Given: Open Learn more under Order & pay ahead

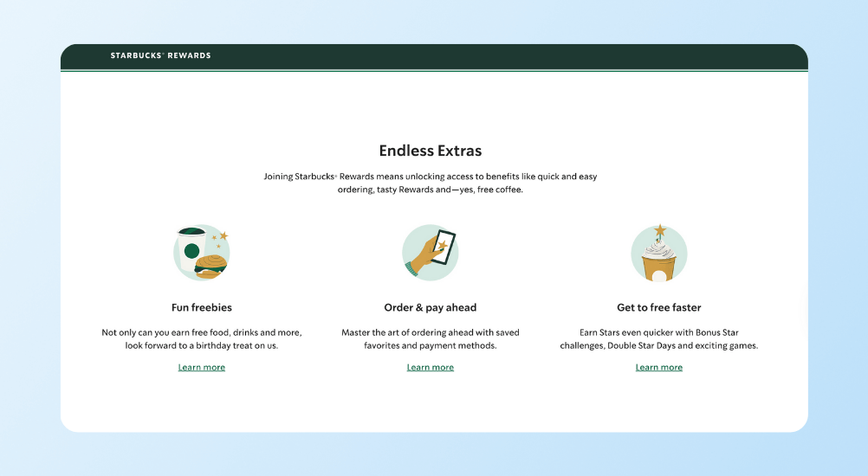Looking at the screenshot, I should coord(431,367).
